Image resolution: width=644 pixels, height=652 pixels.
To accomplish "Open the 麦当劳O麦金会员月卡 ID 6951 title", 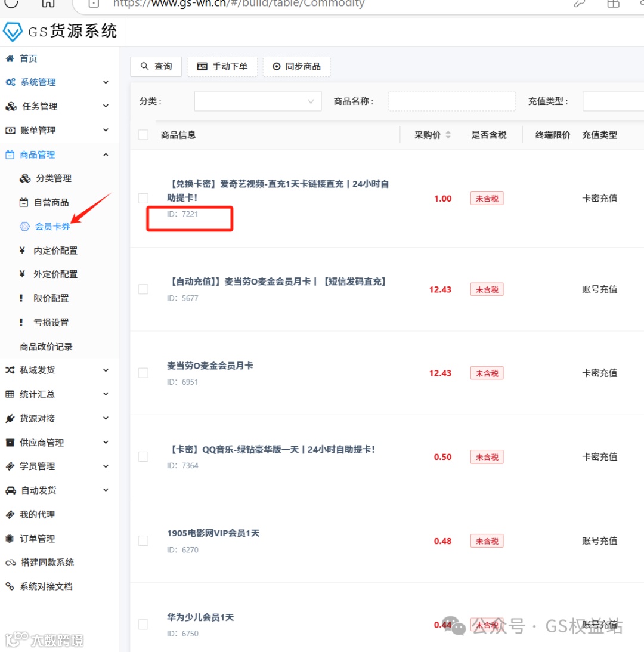I will [x=210, y=366].
